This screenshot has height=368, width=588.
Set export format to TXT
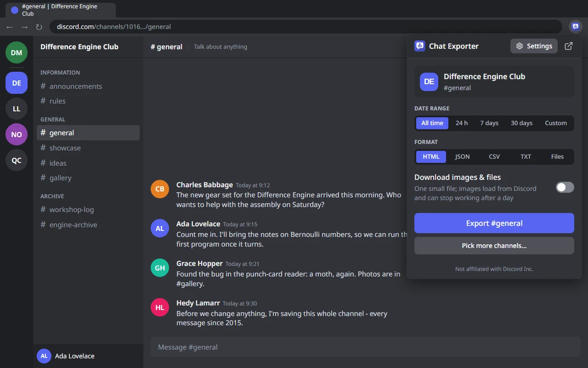526,156
